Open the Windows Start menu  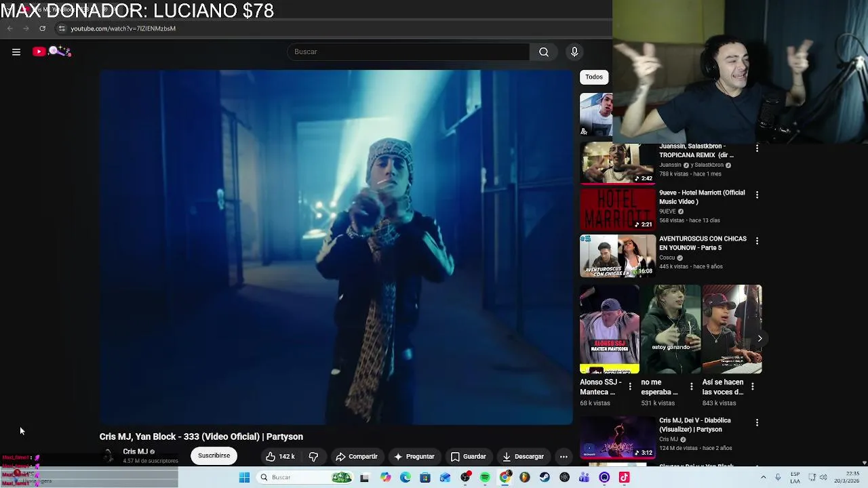coord(244,478)
